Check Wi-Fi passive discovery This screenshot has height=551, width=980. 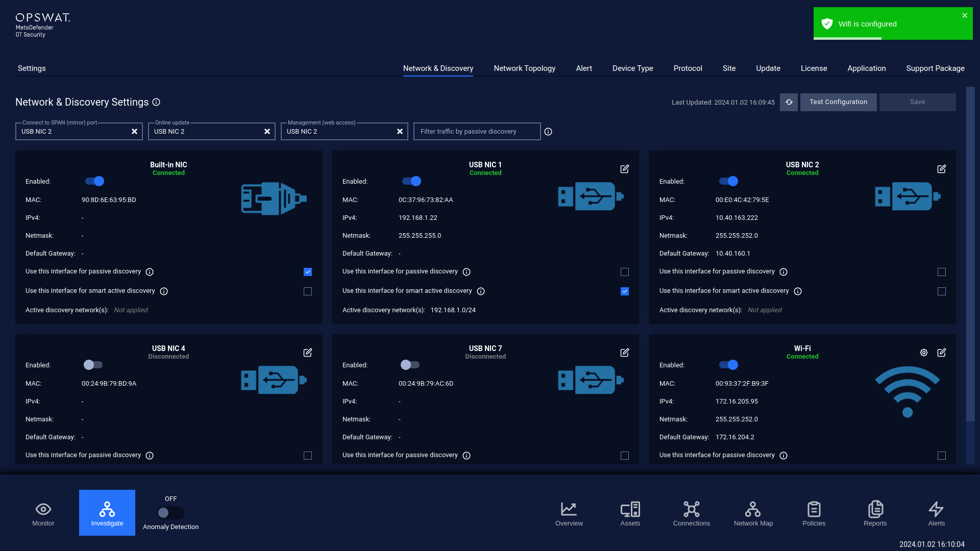pos(942,456)
